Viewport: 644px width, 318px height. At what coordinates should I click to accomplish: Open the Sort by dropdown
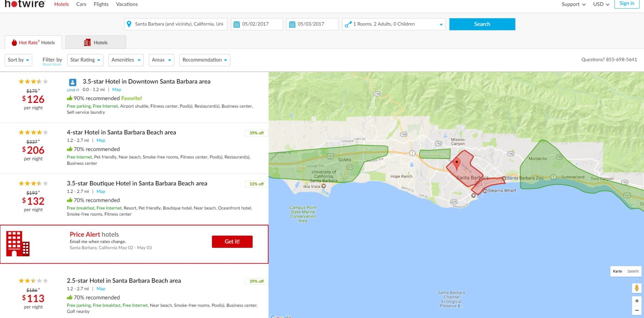point(18,60)
